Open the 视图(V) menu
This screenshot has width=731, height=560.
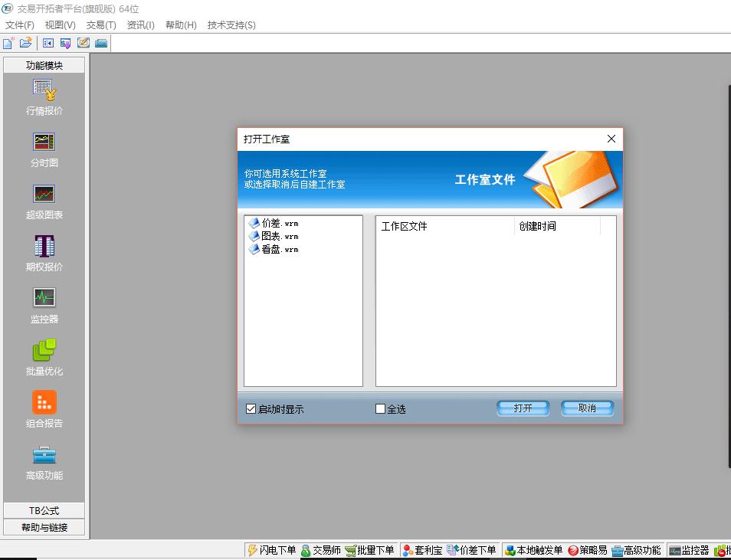pos(60,25)
